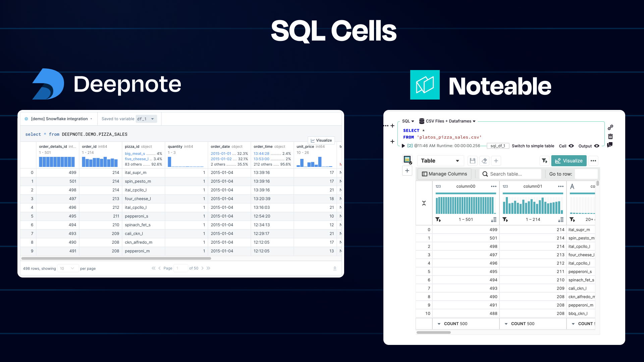
Task: Open cell comments with chat icon
Action: click(610, 145)
